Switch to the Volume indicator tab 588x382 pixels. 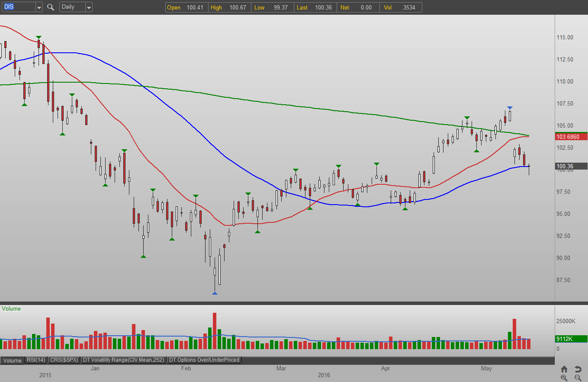[13, 360]
